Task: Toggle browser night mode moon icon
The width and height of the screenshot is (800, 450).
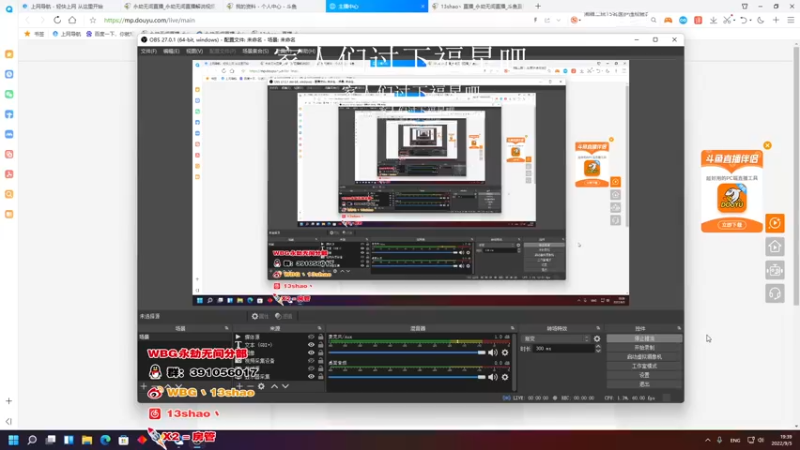Action: [760, 20]
